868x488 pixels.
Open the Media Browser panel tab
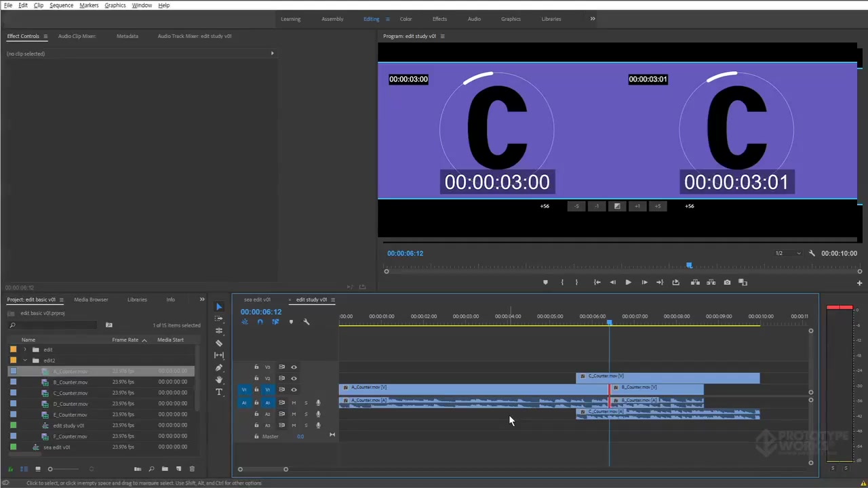point(91,300)
